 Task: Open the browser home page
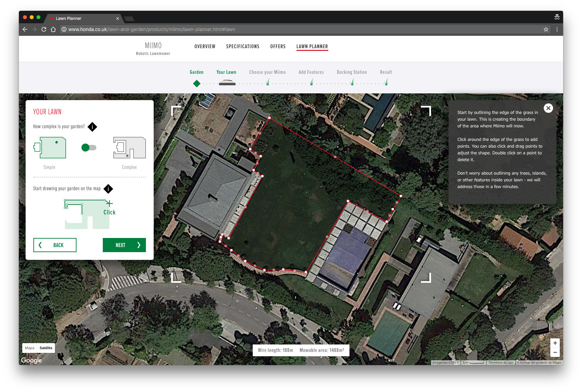click(x=53, y=29)
